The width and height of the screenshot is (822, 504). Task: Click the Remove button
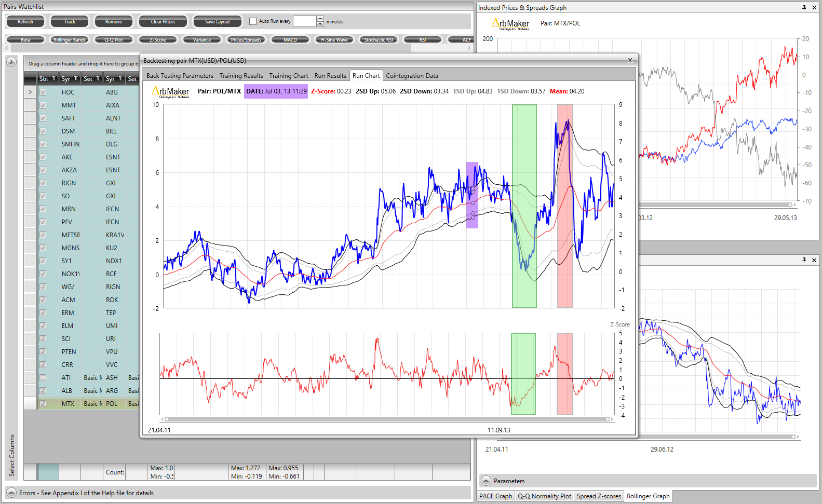[114, 22]
